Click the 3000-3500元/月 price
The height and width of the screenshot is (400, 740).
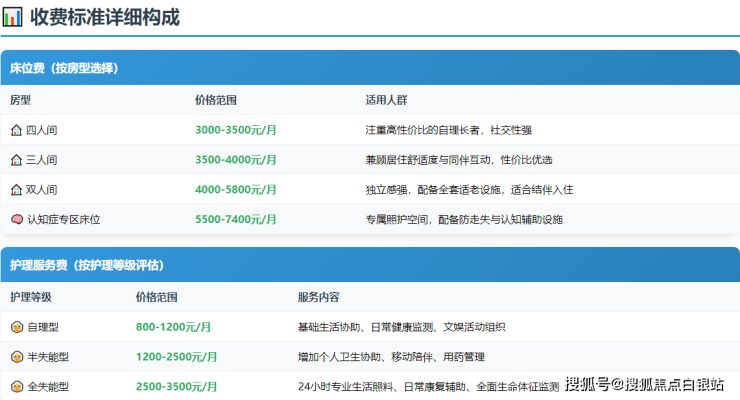point(236,130)
